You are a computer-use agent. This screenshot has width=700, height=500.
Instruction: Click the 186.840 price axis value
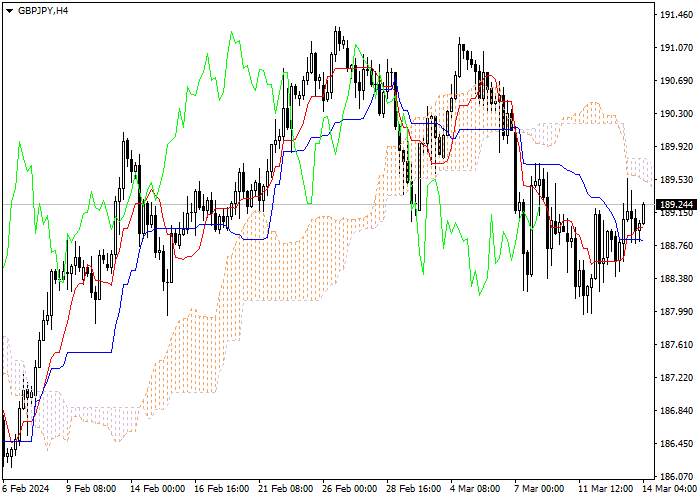[x=676, y=411]
